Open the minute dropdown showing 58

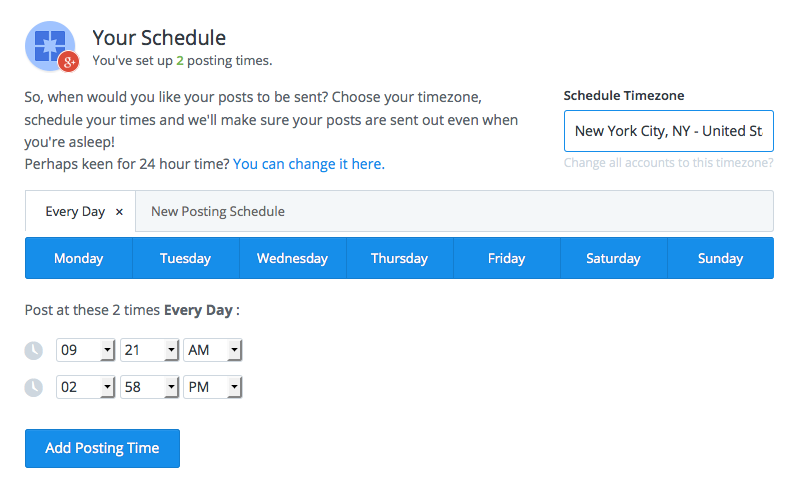[x=149, y=387]
